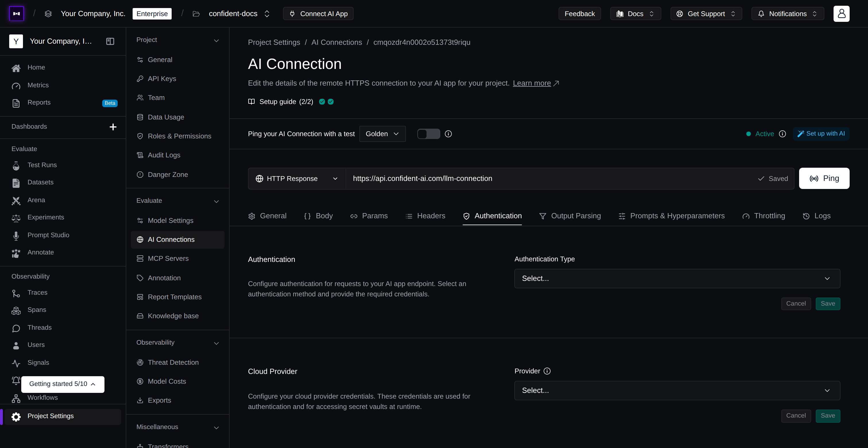868x448 pixels.
Task: Switch to the Body tab
Action: click(318, 216)
